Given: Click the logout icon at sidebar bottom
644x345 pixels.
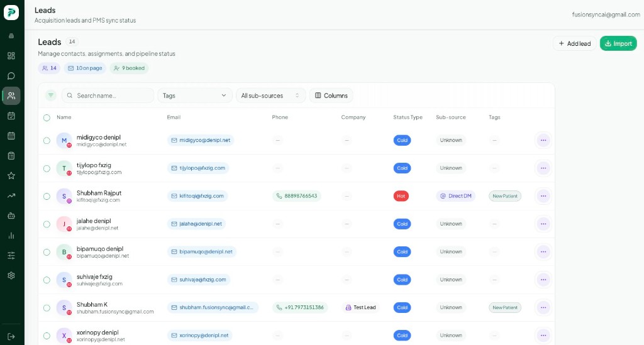Looking at the screenshot, I should tap(11, 336).
